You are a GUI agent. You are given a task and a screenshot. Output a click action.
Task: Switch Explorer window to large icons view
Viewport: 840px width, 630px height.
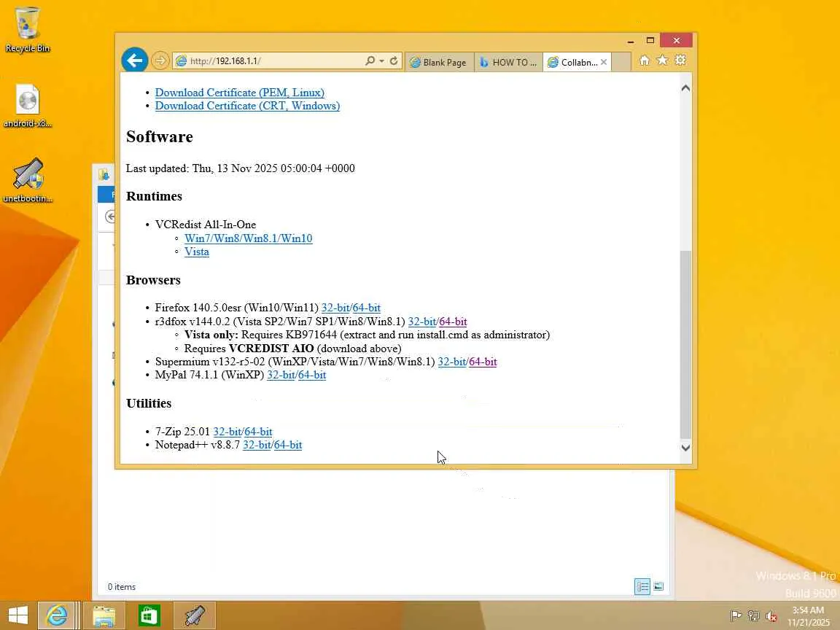coord(658,586)
